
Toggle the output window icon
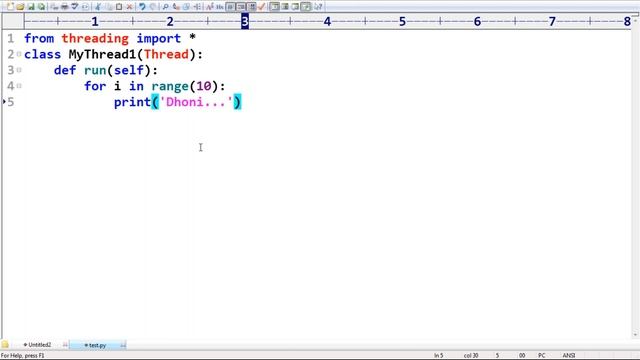coord(284,7)
